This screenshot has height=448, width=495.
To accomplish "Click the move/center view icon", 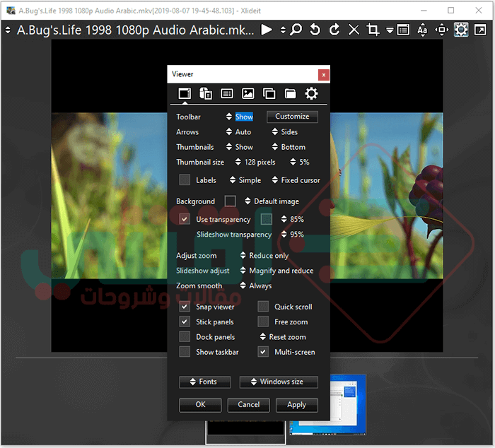I will click(x=442, y=30).
